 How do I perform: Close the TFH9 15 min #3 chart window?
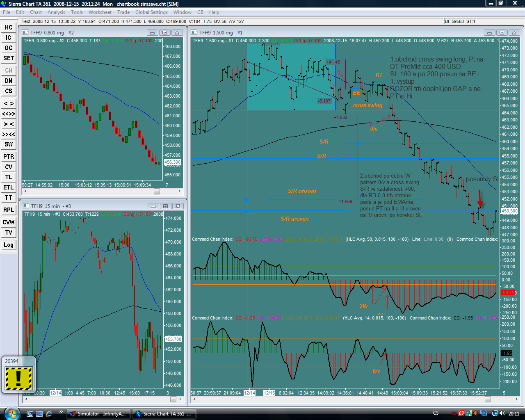[178, 206]
